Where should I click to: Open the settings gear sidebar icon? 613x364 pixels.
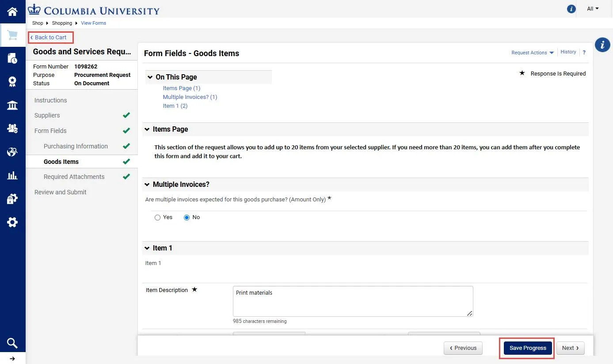point(12,222)
